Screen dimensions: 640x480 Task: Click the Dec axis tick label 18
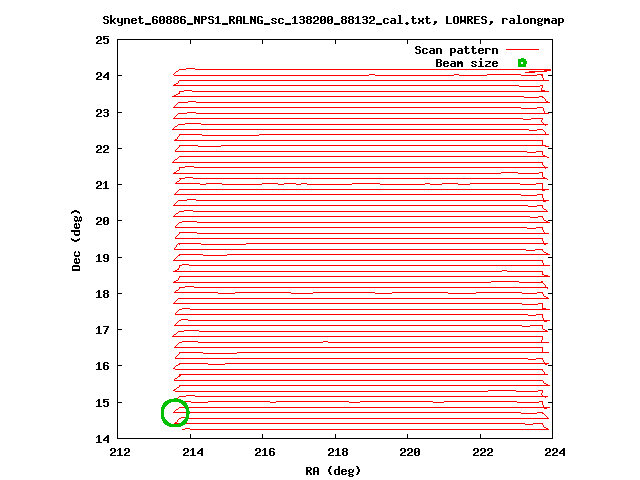click(102, 293)
